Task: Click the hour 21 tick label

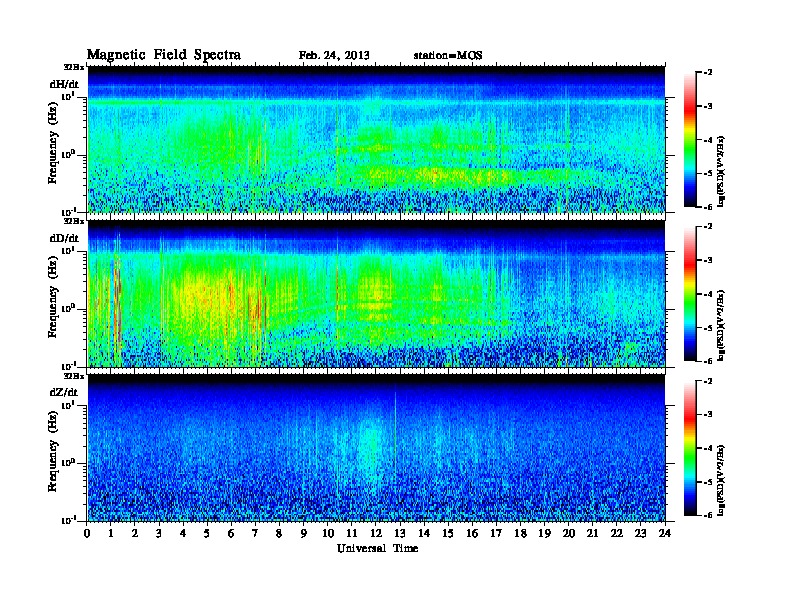Action: 592,533
